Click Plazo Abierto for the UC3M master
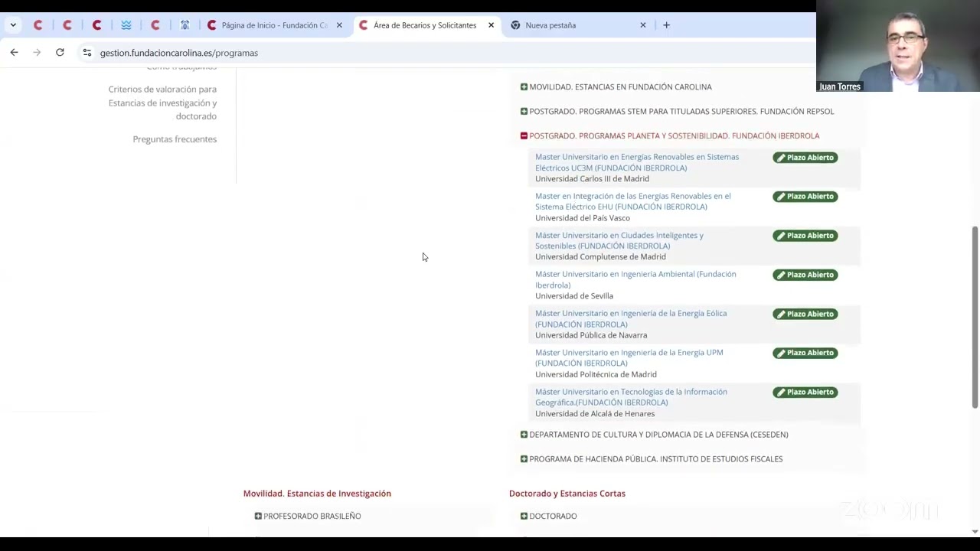Screen dimensions: 980x551 pos(805,158)
